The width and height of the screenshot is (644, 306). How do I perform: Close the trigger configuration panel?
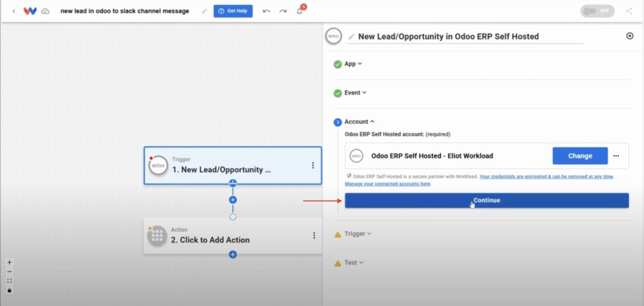(630, 36)
